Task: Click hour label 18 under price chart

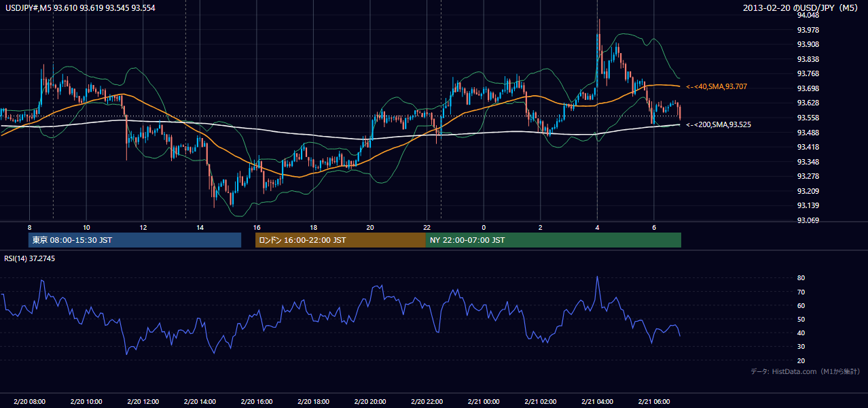Action: [x=313, y=226]
